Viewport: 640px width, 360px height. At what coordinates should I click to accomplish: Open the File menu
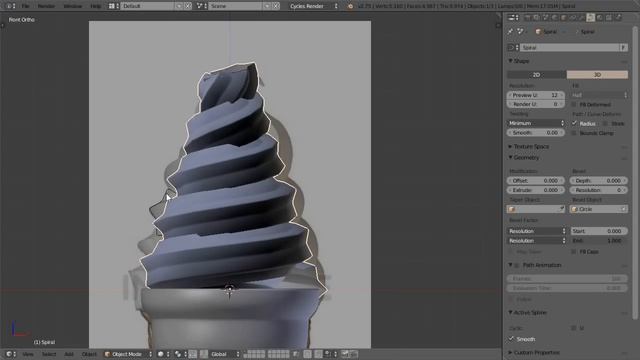click(25, 6)
